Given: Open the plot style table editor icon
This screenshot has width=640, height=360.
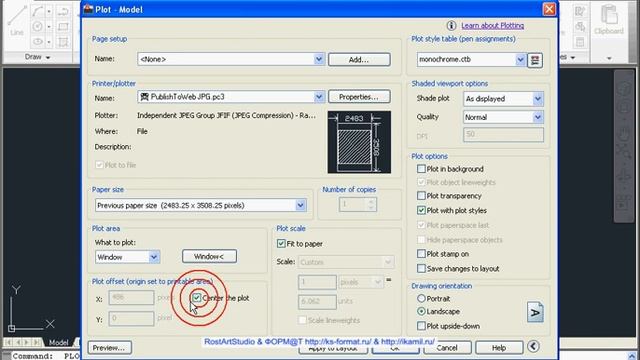Looking at the screenshot, I should coord(535,60).
